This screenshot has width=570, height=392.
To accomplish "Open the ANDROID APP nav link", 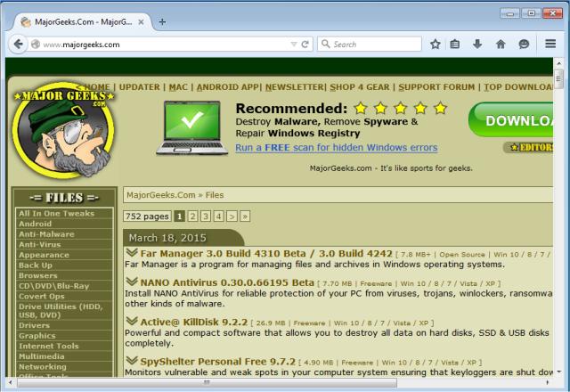I will click(x=228, y=87).
